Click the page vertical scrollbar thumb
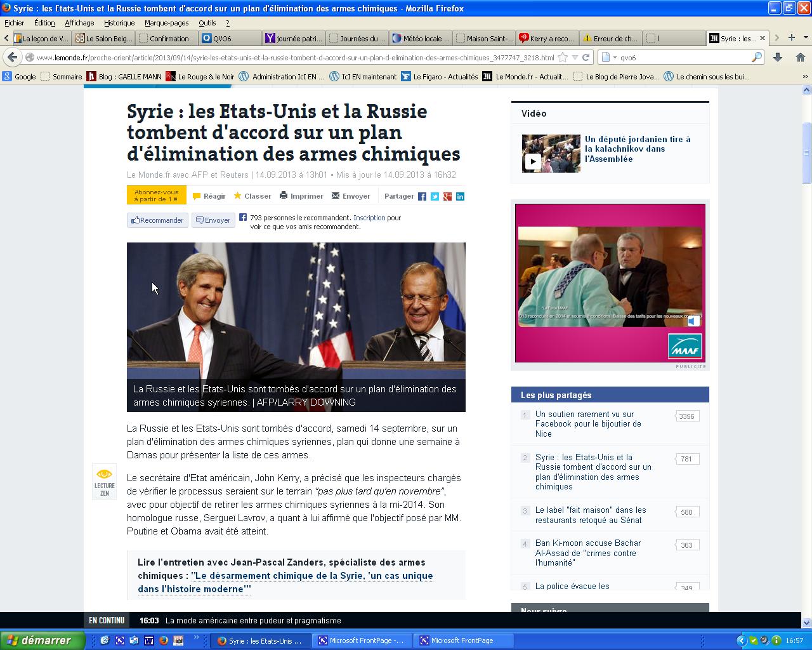The width and height of the screenshot is (812, 650). pyautogui.click(x=807, y=152)
